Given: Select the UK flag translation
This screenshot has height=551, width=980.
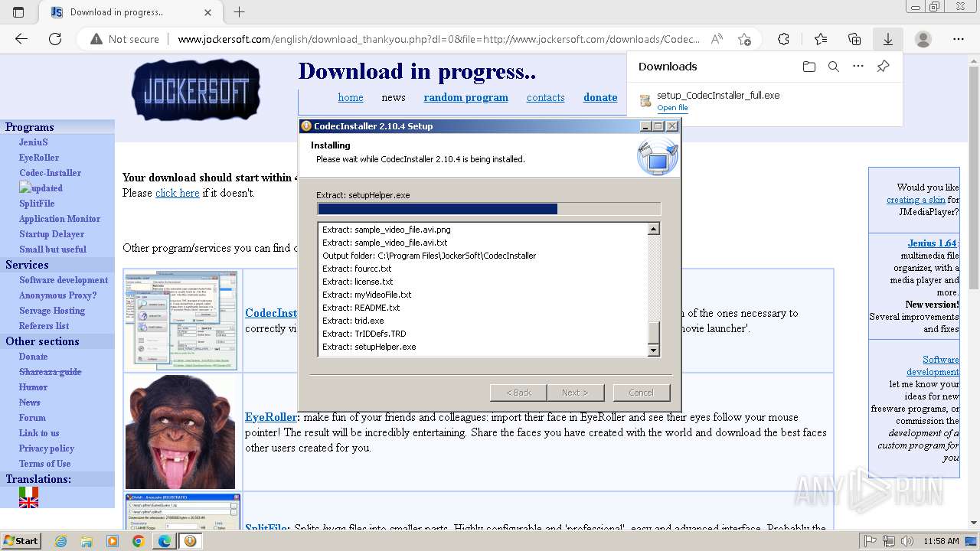Looking at the screenshot, I should coord(28,503).
